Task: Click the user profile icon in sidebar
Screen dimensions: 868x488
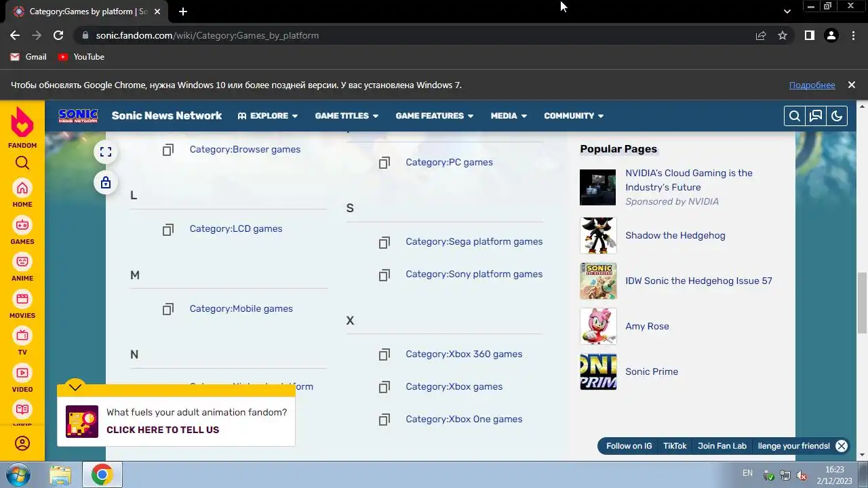Action: (22, 444)
